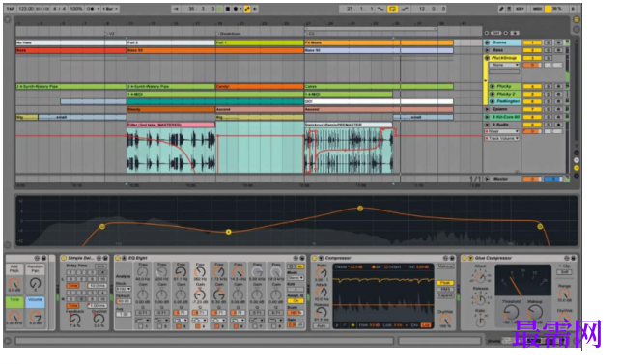Toggle Glue Compressor device activator
620x364 pixels.
coord(465,258)
